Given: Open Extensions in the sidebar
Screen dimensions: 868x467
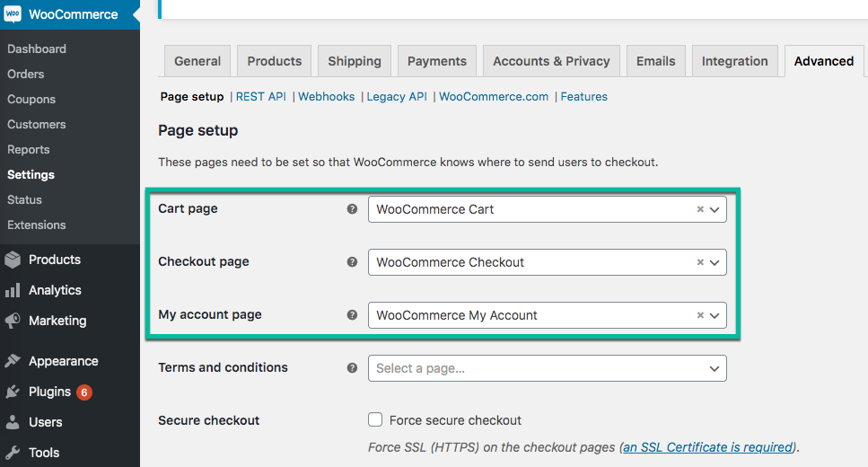Looking at the screenshot, I should click(37, 225).
